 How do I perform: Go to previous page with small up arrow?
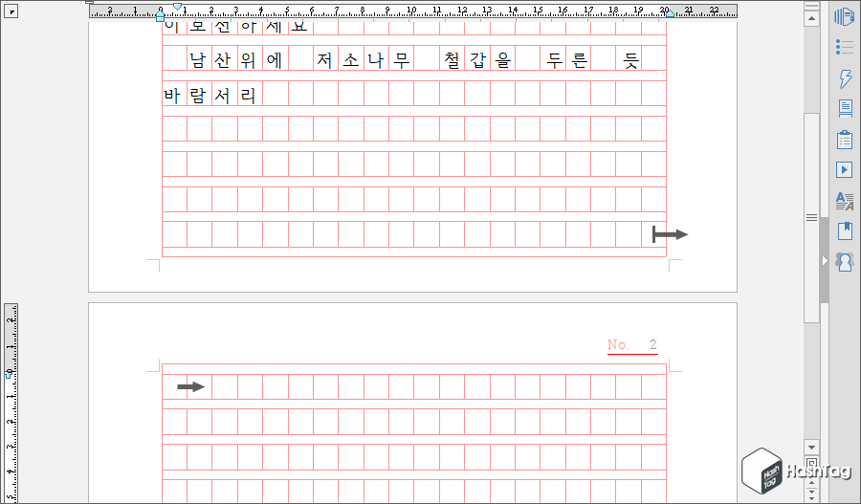pos(811,484)
